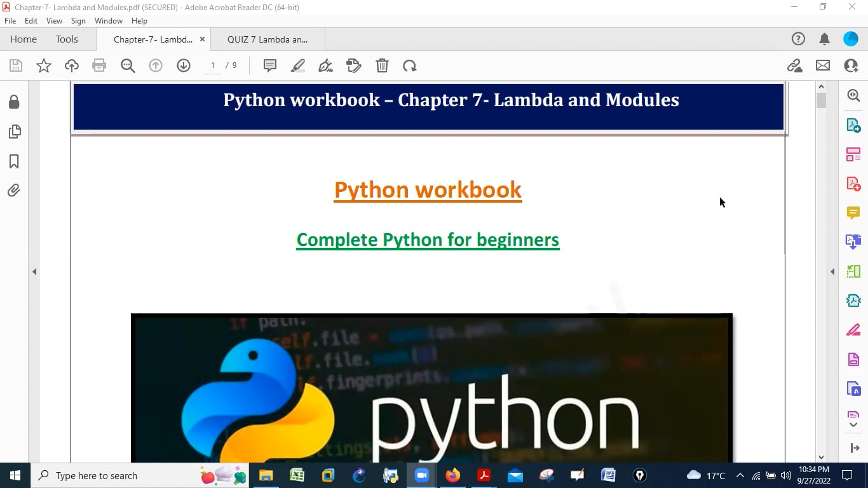
Task: Expand more tools chevron in right pane
Action: click(853, 424)
